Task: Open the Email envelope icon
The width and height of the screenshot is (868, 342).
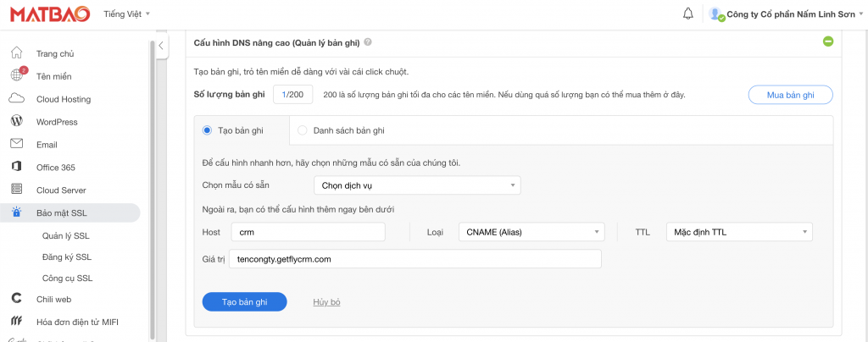Action: pos(17,144)
